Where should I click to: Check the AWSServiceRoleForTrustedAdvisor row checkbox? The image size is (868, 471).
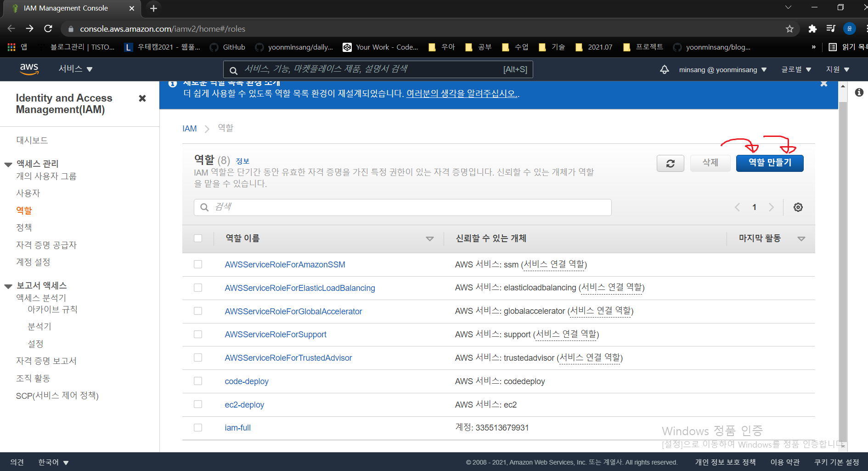[x=198, y=358]
